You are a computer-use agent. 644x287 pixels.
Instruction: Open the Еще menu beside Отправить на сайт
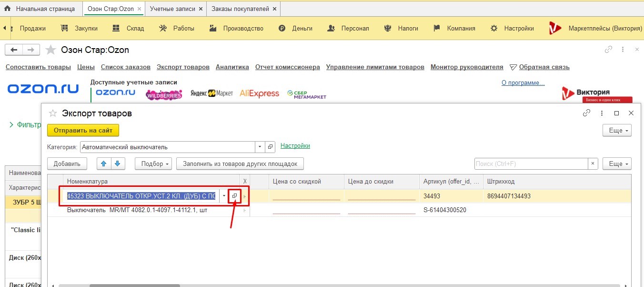click(617, 130)
